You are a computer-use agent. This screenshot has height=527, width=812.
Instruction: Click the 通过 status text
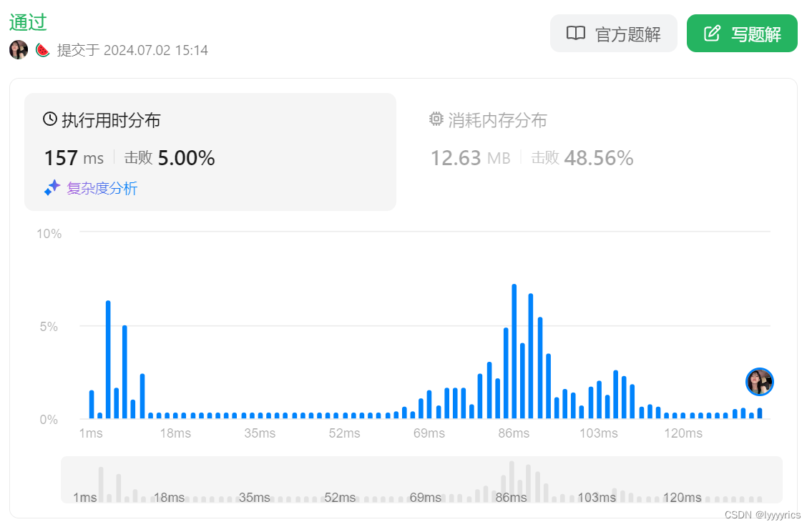coord(27,21)
